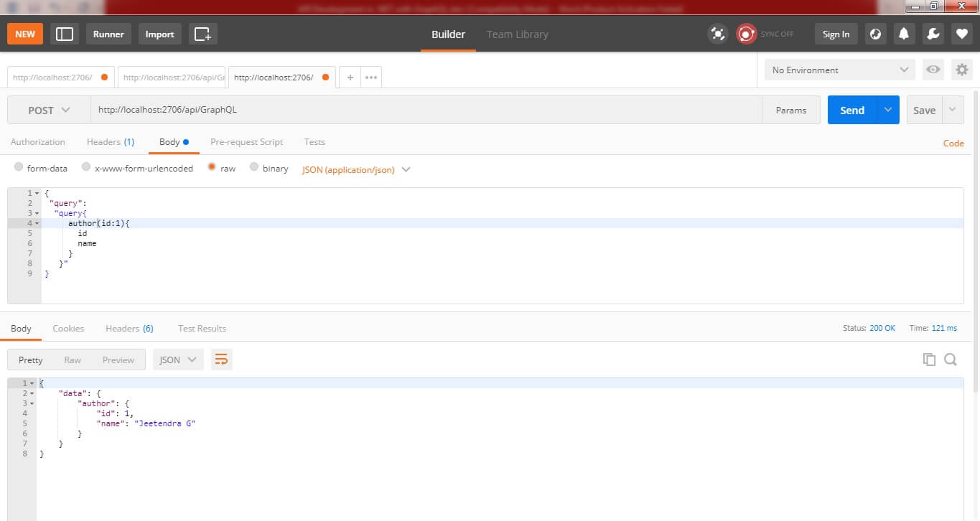Image resolution: width=980 pixels, height=521 pixels.
Task: Select the binary radio option
Action: 254,167
